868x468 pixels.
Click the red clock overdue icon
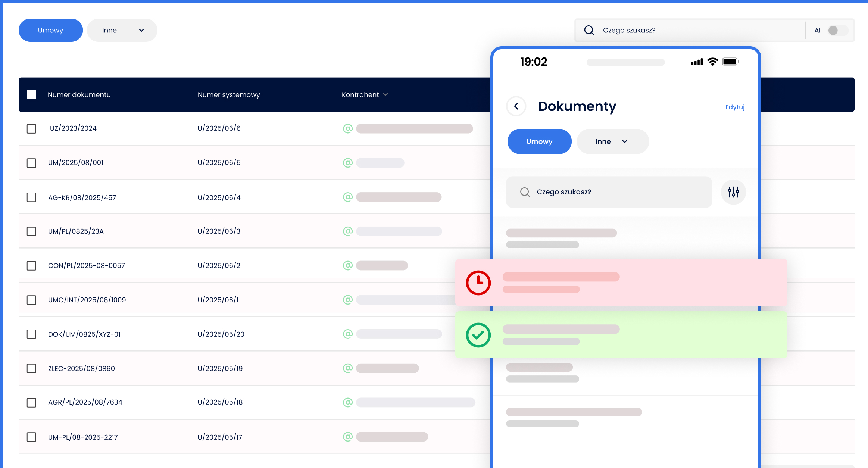click(478, 283)
